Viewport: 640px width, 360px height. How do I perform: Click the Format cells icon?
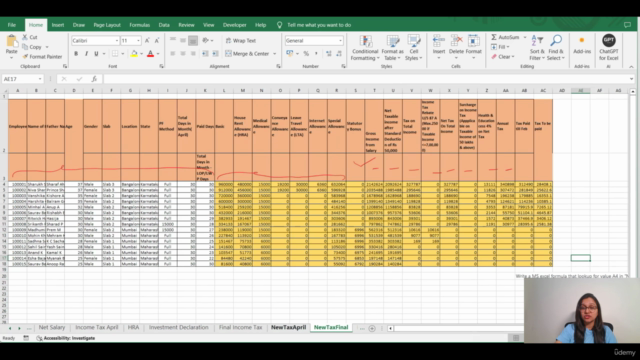pos(473,41)
